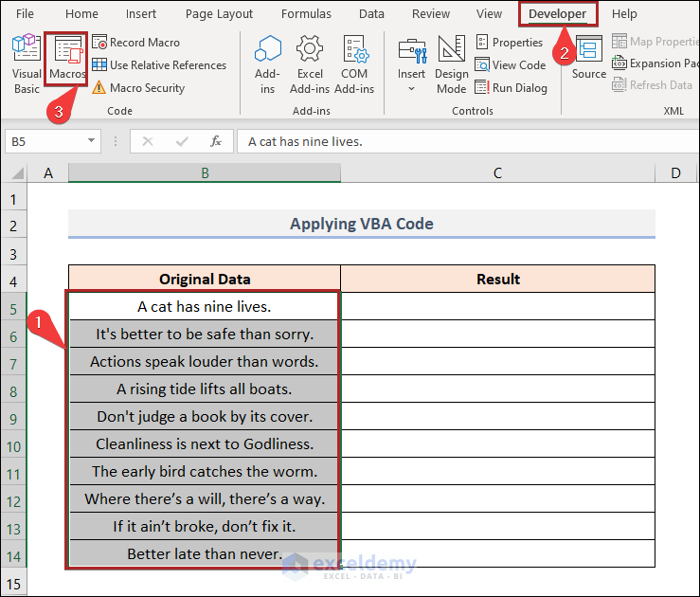Open the XML Source pane

click(x=588, y=59)
